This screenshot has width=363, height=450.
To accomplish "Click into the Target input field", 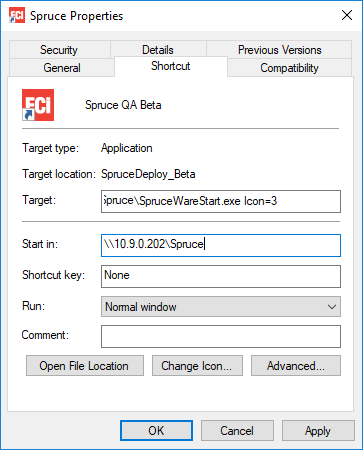I will (x=221, y=201).
